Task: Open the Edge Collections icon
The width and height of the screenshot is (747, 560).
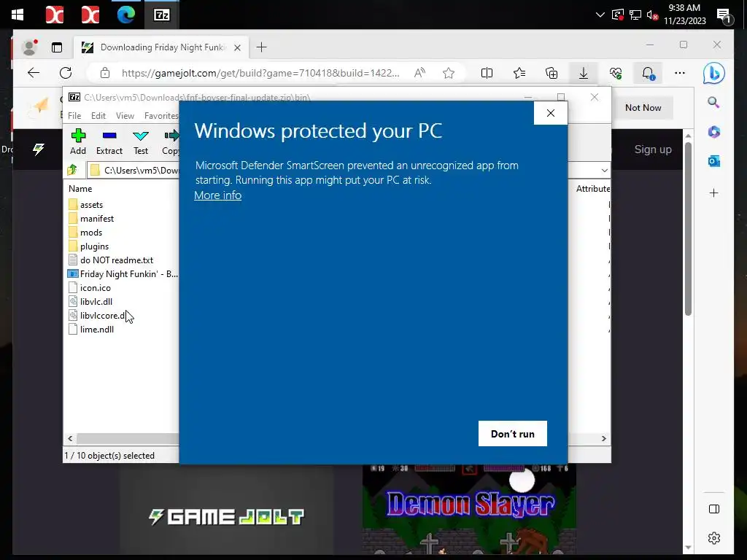Action: (551, 73)
